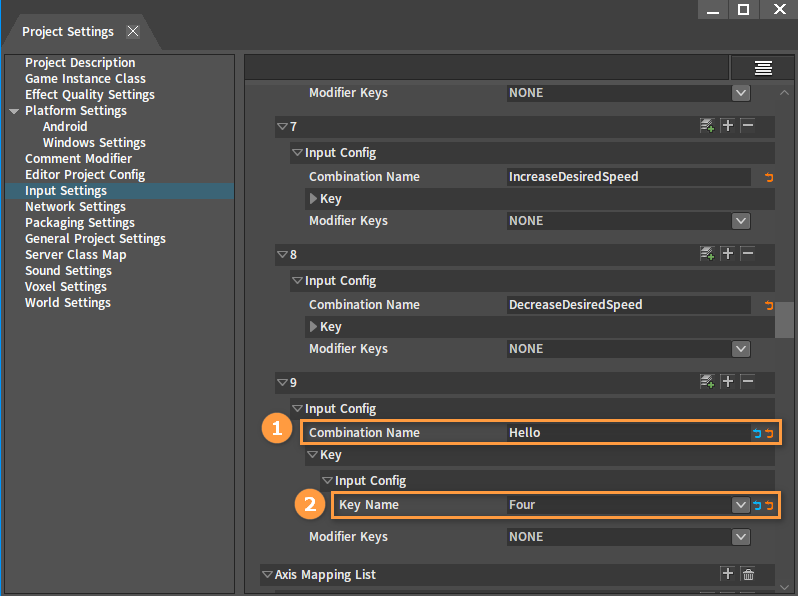Screen dimensions: 798x596
Task: Collapse Platform Settings tree node
Action: [14, 111]
